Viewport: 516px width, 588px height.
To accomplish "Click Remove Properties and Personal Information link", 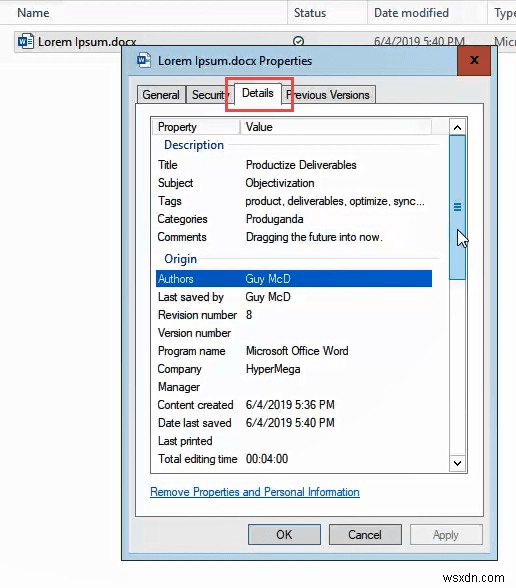I will pyautogui.click(x=255, y=492).
